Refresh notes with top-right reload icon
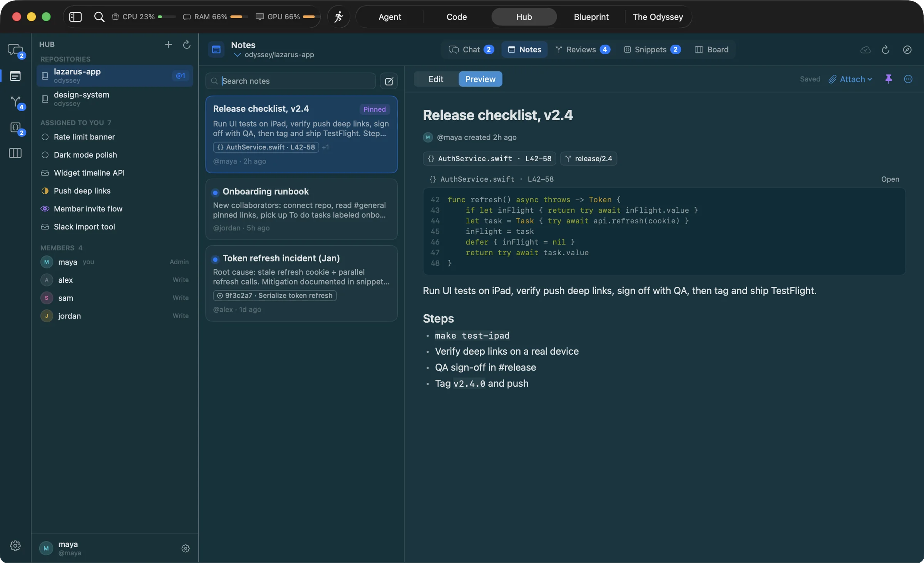 pyautogui.click(x=885, y=50)
